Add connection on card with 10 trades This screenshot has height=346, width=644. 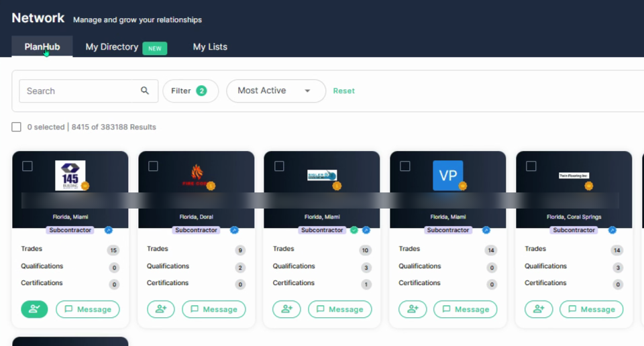286,309
